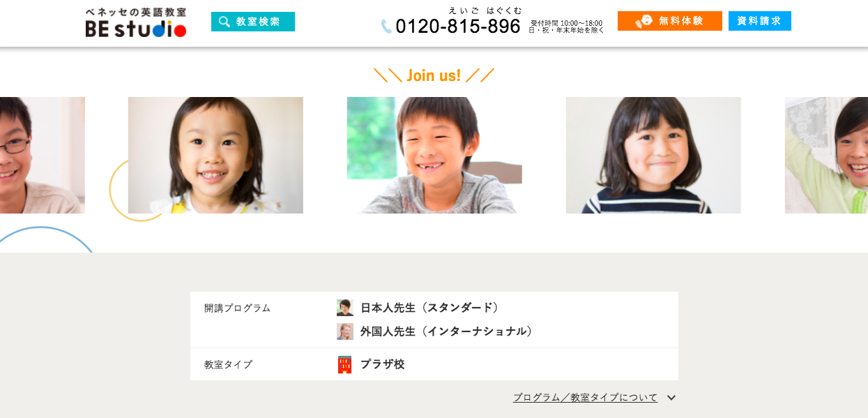Screen dimensions: 868x418
Task: Click the phone icon beside 0120-815-896
Action: 386,27
